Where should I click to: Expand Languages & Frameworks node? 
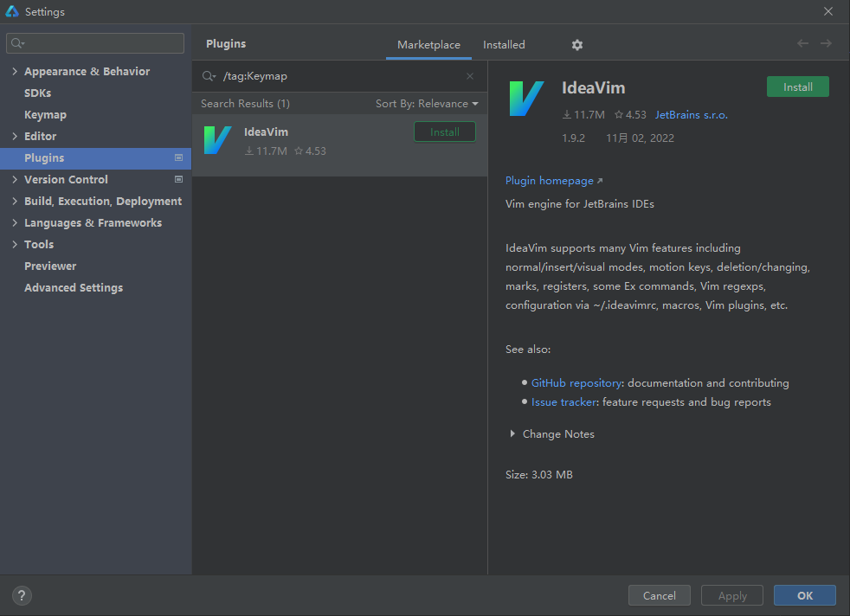pos(15,222)
